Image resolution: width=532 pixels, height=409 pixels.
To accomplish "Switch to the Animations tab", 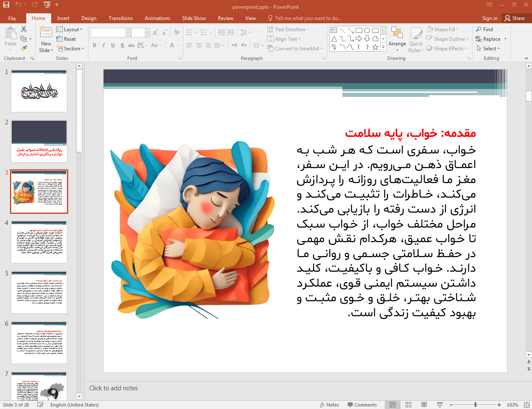I will (157, 18).
